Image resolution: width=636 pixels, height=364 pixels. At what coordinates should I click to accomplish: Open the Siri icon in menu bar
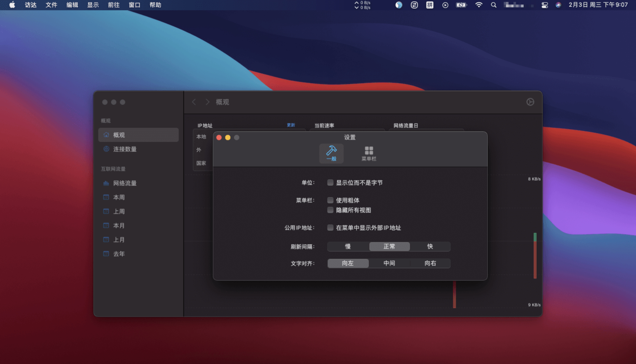coord(558,5)
